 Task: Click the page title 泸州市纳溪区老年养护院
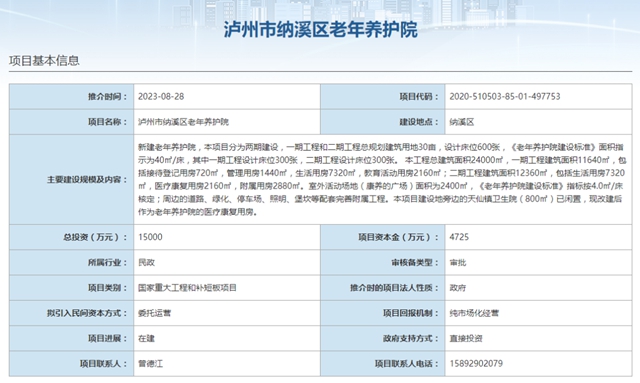tap(320, 30)
